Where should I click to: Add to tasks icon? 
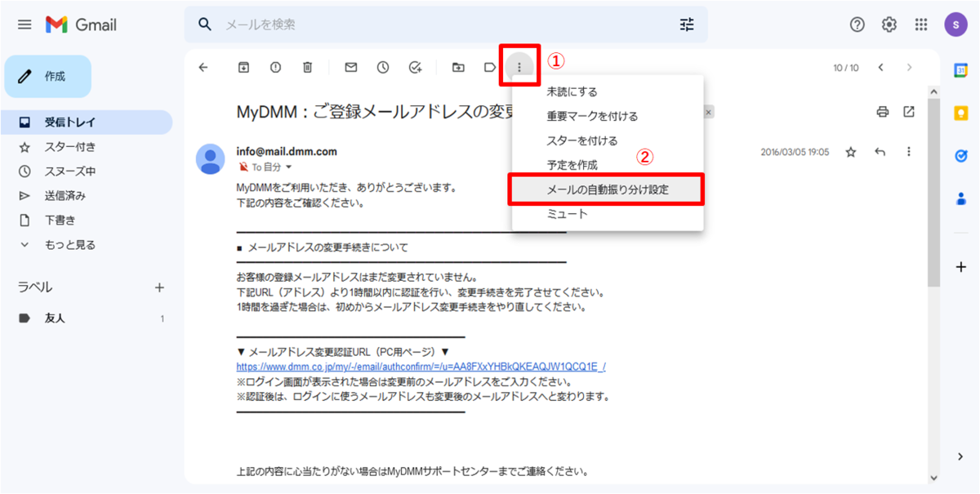[x=416, y=68]
